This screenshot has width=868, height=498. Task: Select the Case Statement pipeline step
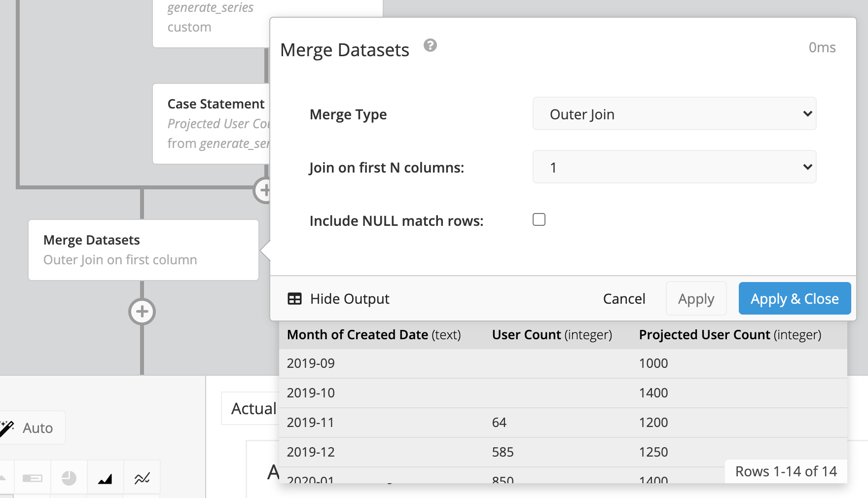pyautogui.click(x=212, y=124)
